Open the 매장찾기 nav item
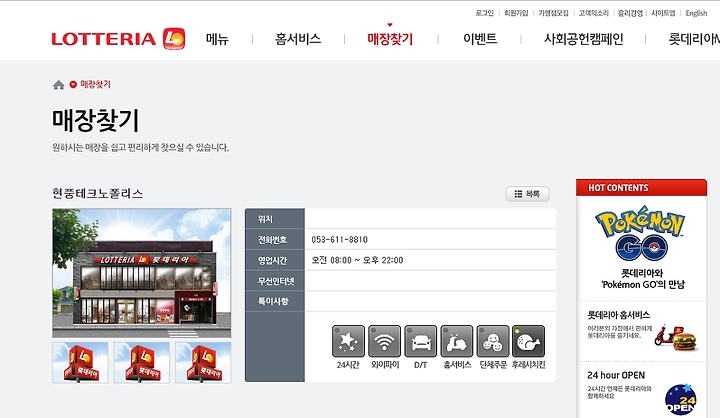The width and height of the screenshot is (720, 418). 390,39
